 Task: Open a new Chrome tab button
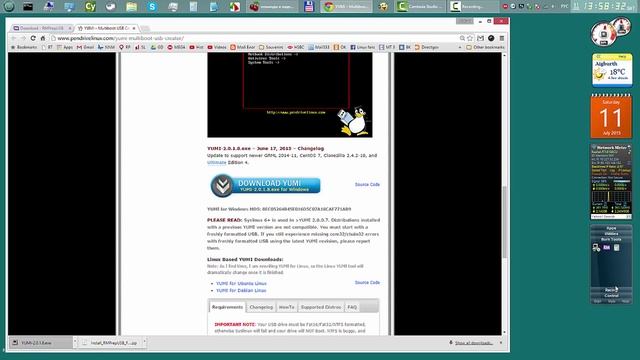pyautogui.click(x=145, y=29)
